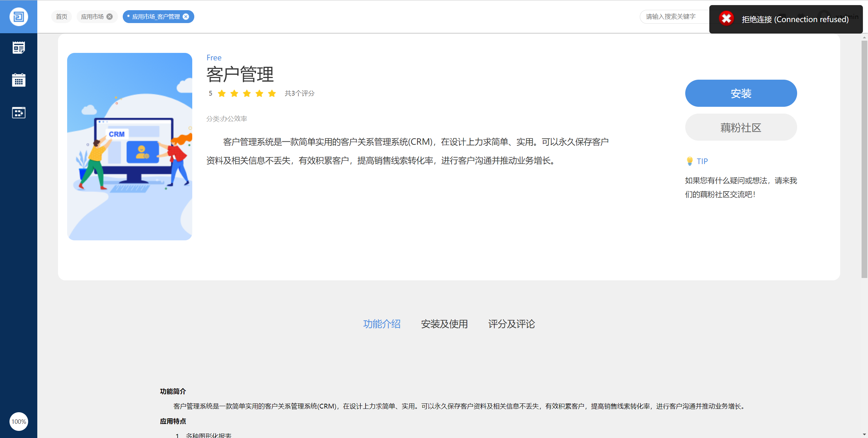Open the calendar sidebar icon
Screen dimensions: 868x438
coord(19,80)
